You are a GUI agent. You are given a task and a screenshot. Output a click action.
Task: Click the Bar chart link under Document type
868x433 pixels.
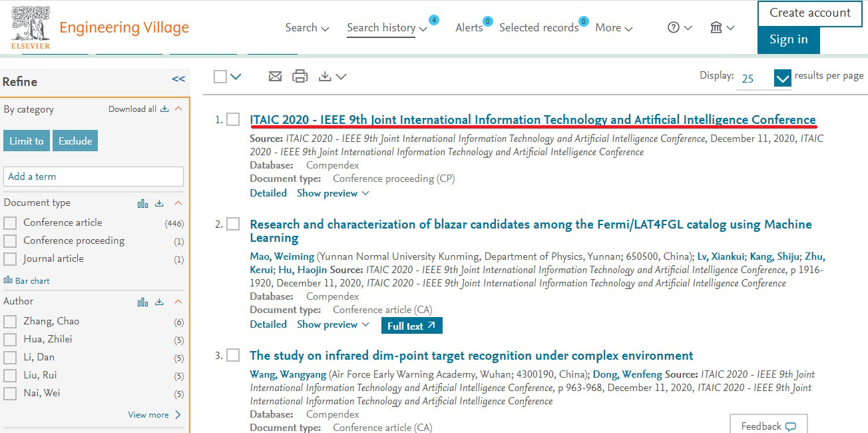pyautogui.click(x=27, y=281)
